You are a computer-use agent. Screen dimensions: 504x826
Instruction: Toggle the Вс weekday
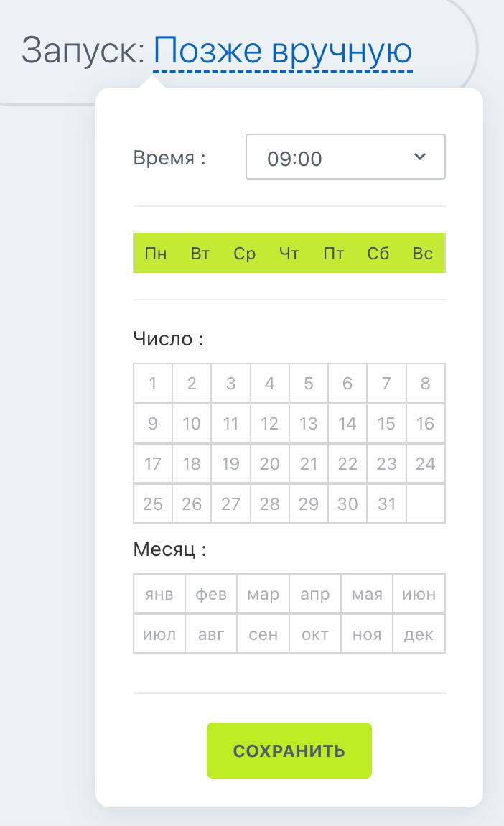pos(423,254)
